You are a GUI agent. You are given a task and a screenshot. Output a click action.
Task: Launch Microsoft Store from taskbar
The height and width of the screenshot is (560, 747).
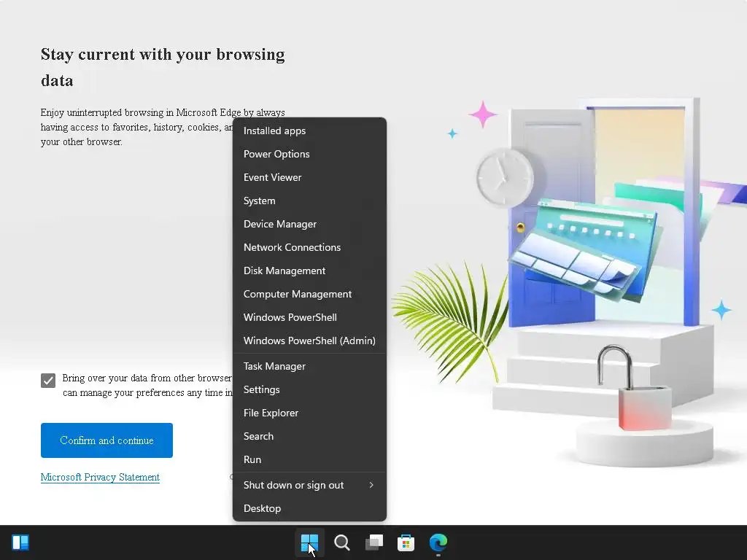click(x=406, y=542)
